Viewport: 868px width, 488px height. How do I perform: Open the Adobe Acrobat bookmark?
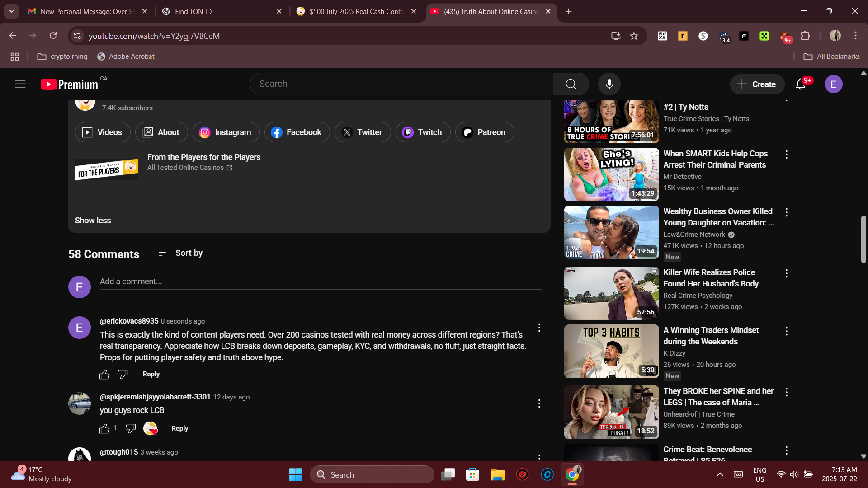[126, 56]
